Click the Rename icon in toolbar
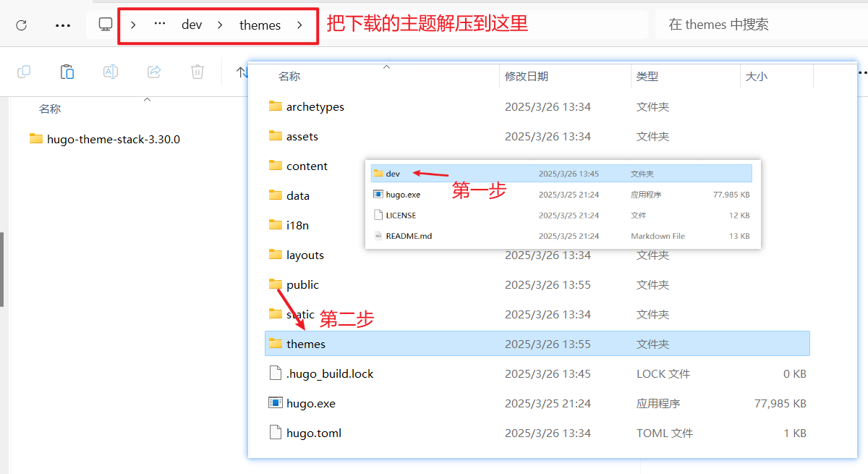 (111, 72)
